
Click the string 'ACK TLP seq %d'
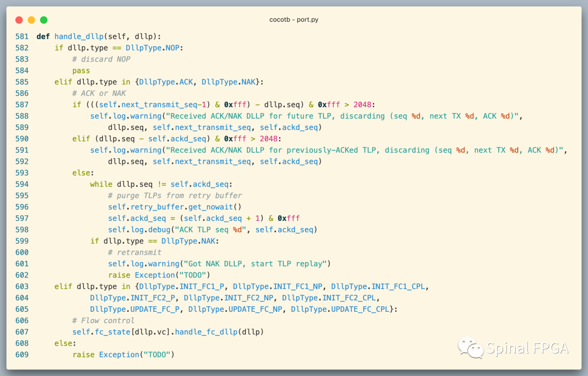[x=211, y=230]
